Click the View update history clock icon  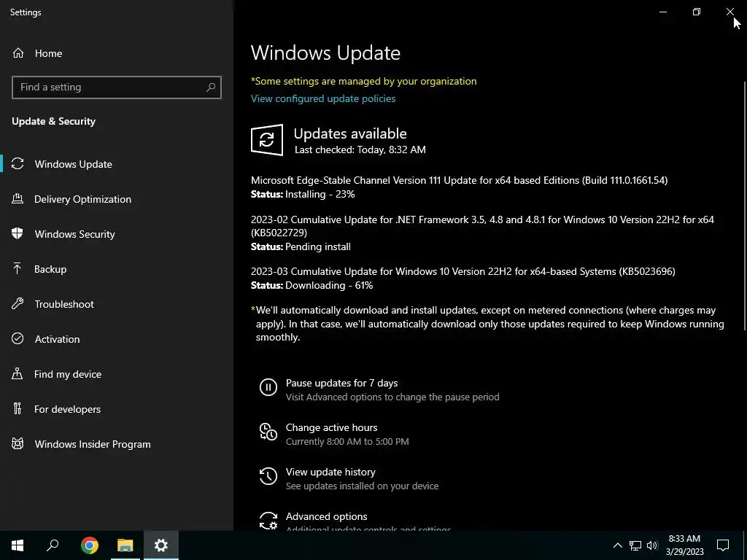click(x=268, y=476)
